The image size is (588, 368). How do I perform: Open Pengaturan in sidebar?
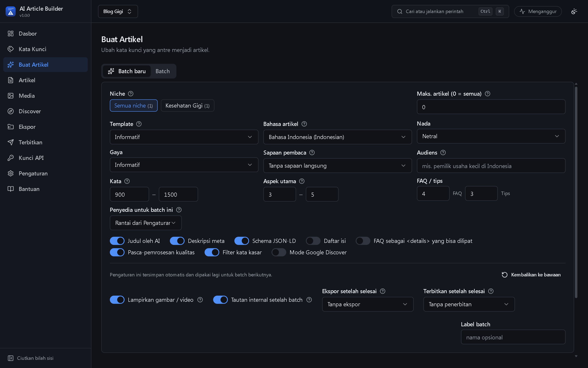click(x=46, y=174)
